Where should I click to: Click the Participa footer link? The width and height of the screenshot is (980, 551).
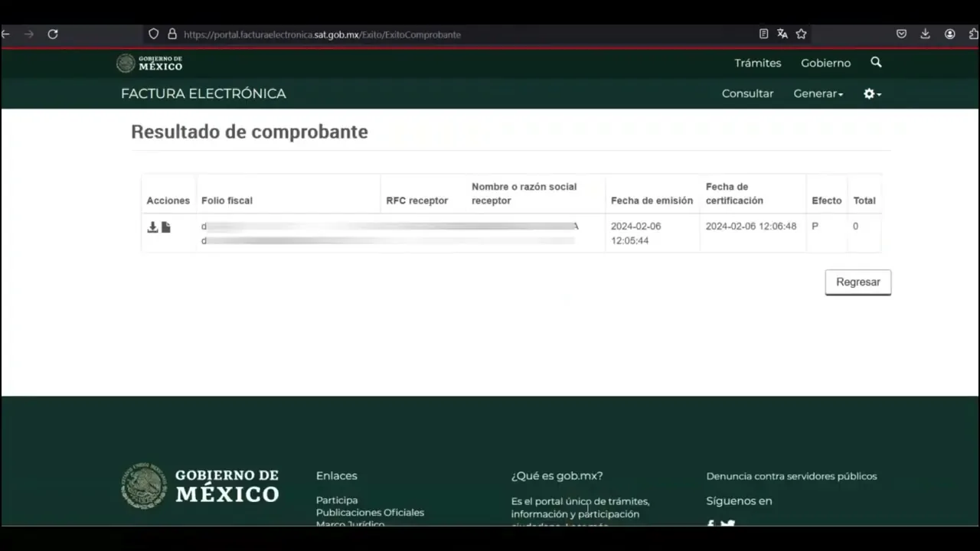click(337, 500)
